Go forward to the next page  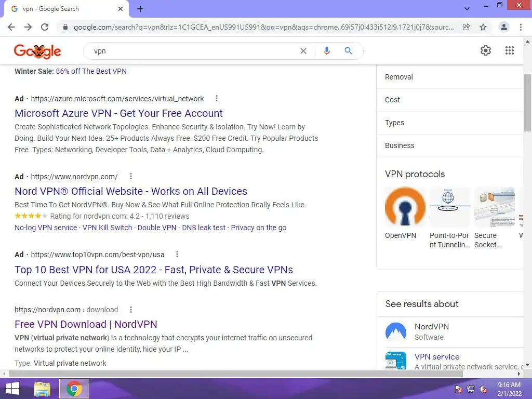[28, 27]
